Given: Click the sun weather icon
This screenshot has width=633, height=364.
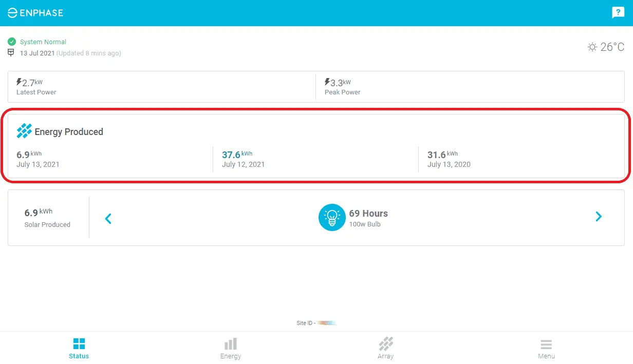Looking at the screenshot, I should [592, 47].
